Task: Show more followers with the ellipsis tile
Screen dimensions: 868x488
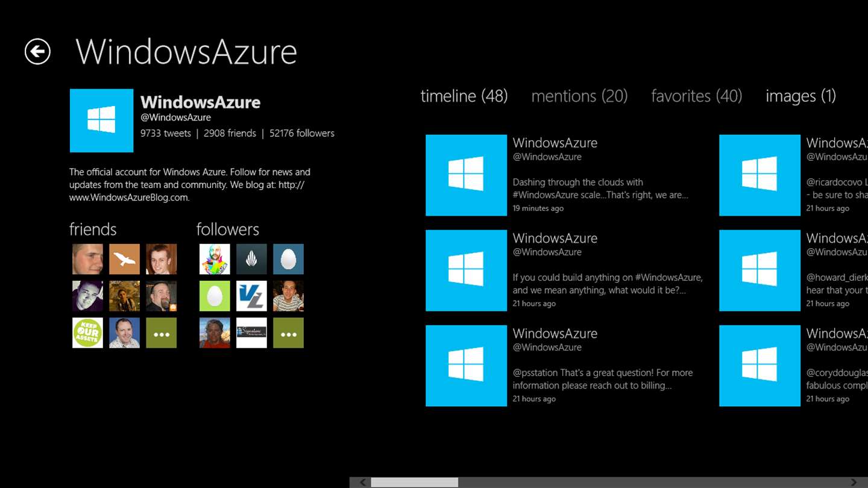Action: coord(288,333)
